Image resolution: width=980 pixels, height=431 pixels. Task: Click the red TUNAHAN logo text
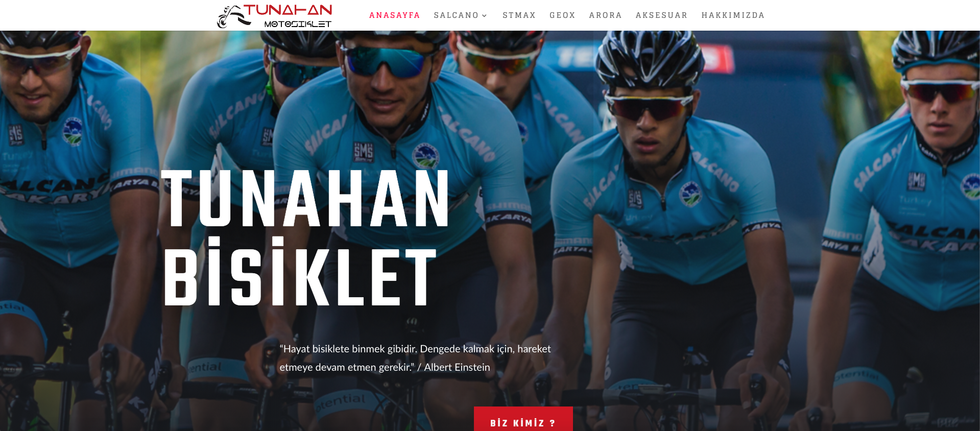(x=288, y=10)
